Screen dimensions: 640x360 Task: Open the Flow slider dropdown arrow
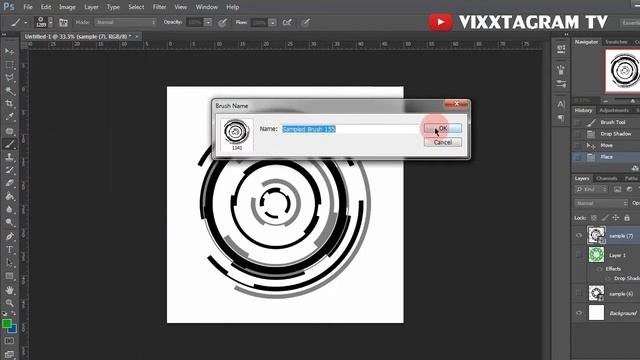point(273,23)
